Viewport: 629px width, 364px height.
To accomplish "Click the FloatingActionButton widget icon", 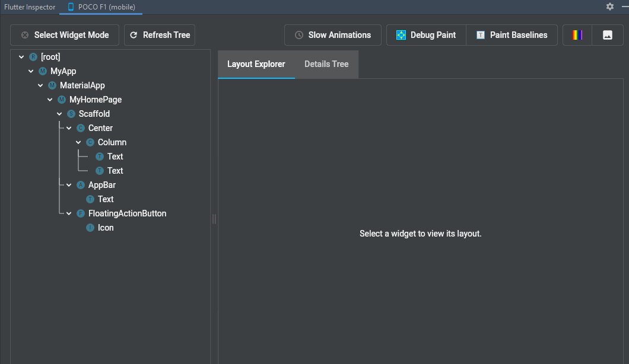I will [81, 213].
